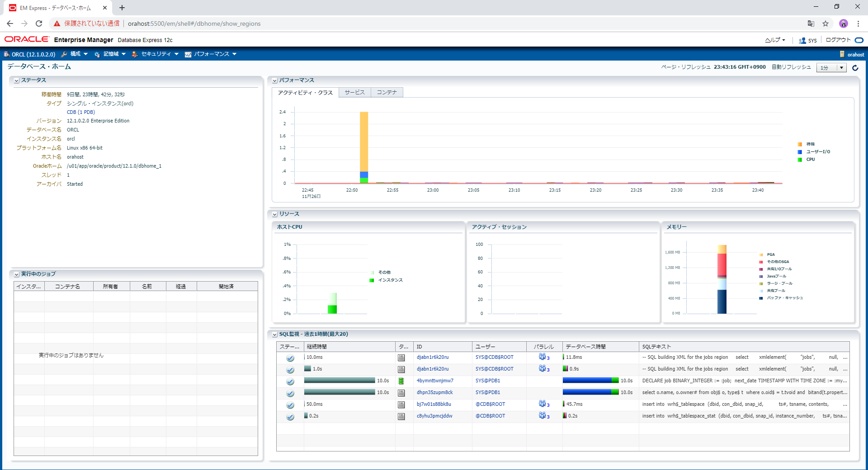This screenshot has height=470, width=868.
Task: Click the browser reload icon
Action: click(39, 23)
